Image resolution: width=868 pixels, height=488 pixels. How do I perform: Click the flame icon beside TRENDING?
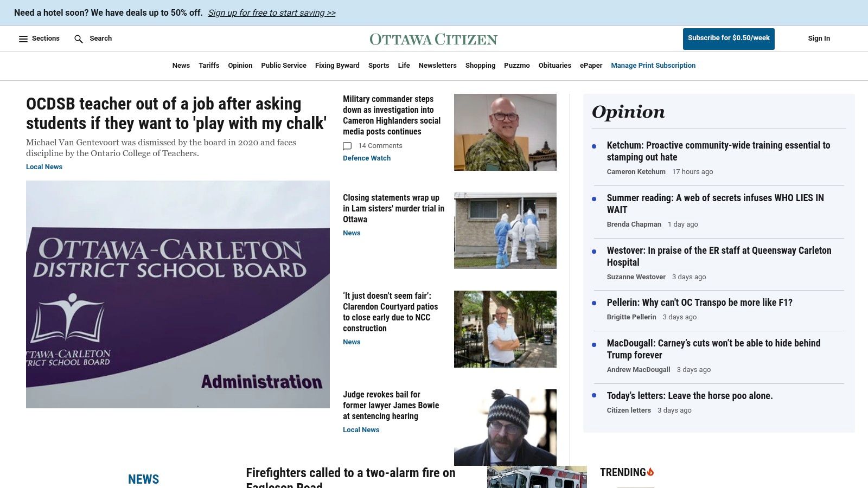(x=651, y=472)
